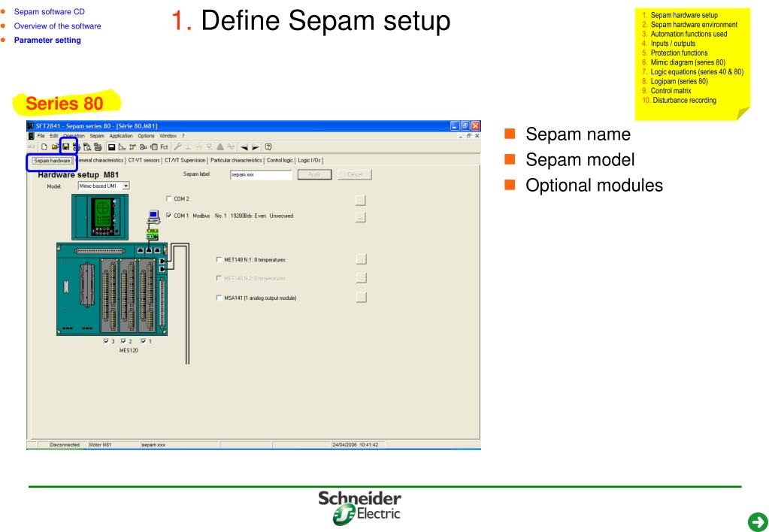Viewport: 769px width, 532px height.
Task: Select the Sepam hardware tab
Action: [x=52, y=160]
